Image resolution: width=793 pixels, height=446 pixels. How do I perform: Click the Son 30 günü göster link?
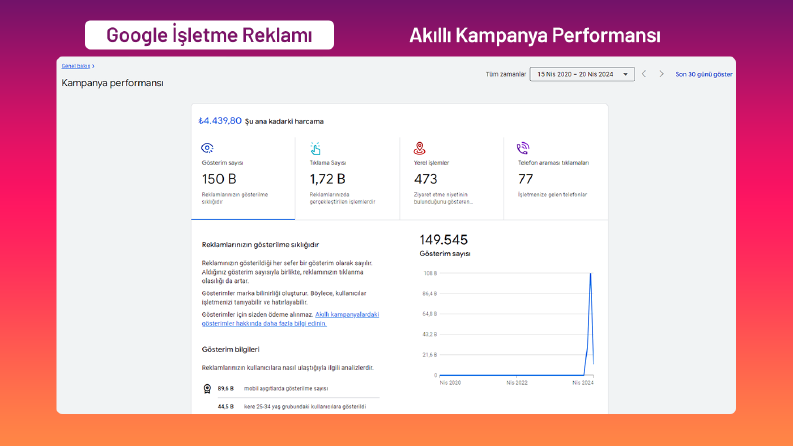click(704, 74)
